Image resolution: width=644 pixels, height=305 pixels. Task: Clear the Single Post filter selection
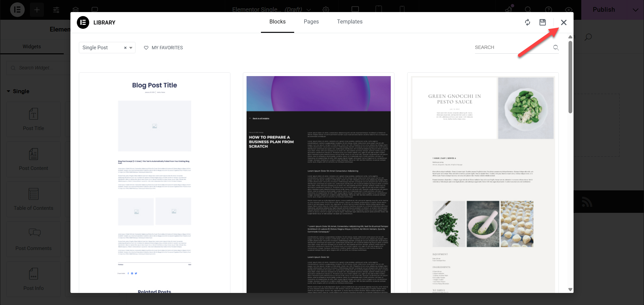coord(125,48)
